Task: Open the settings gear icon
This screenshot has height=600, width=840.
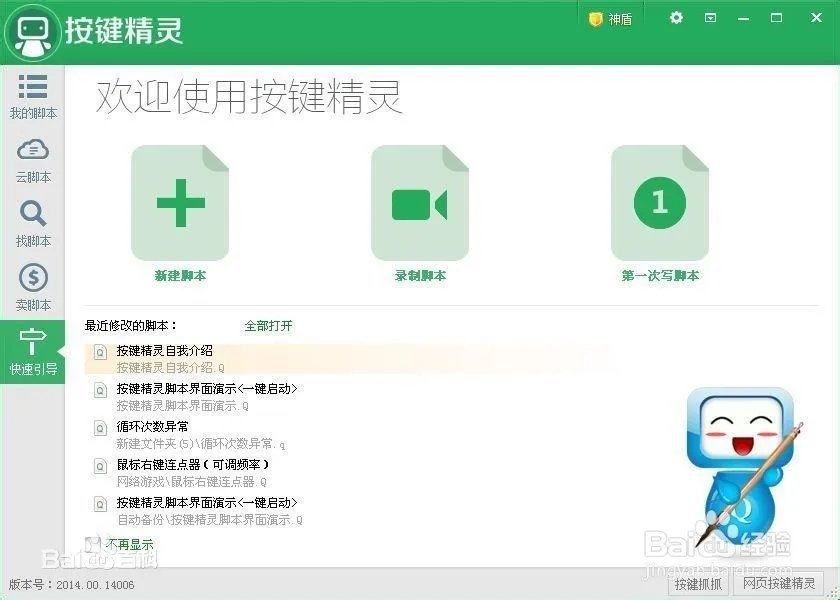Action: point(675,17)
